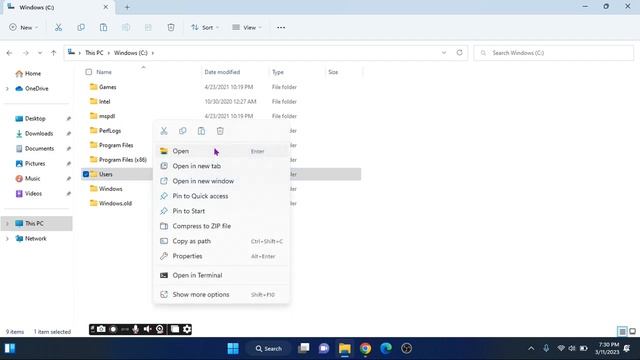Go up one folder level
This screenshot has width=640, height=360.
point(53,53)
